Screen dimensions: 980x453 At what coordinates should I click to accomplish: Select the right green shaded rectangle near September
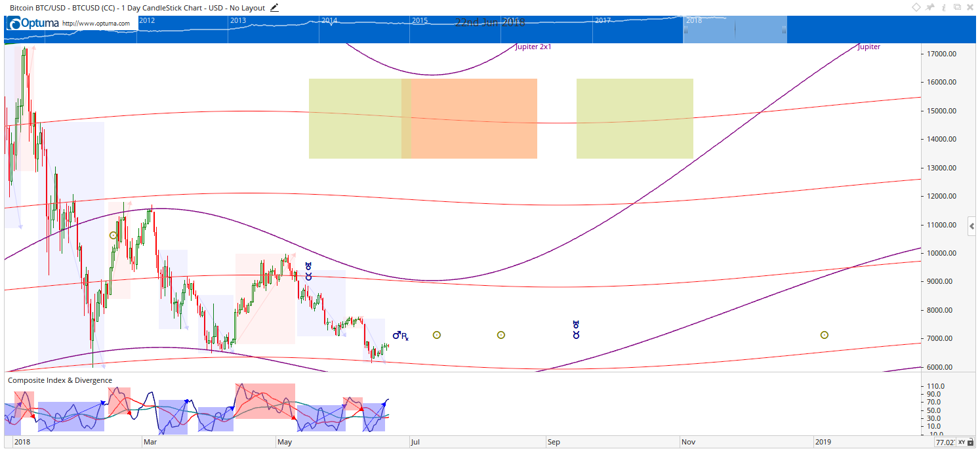[x=635, y=119]
